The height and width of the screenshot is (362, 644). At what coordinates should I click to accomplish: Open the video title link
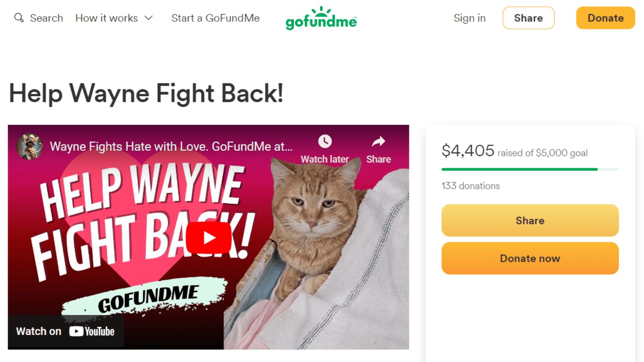pyautogui.click(x=171, y=147)
